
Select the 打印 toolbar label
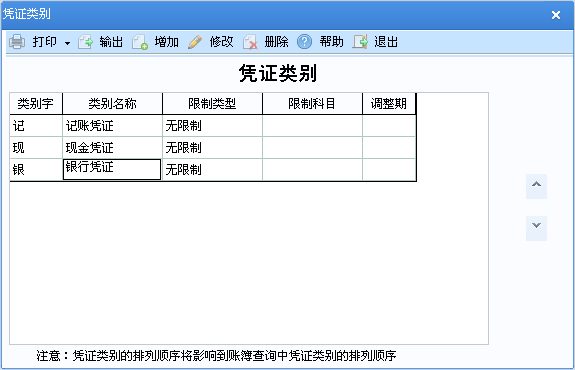[x=45, y=42]
